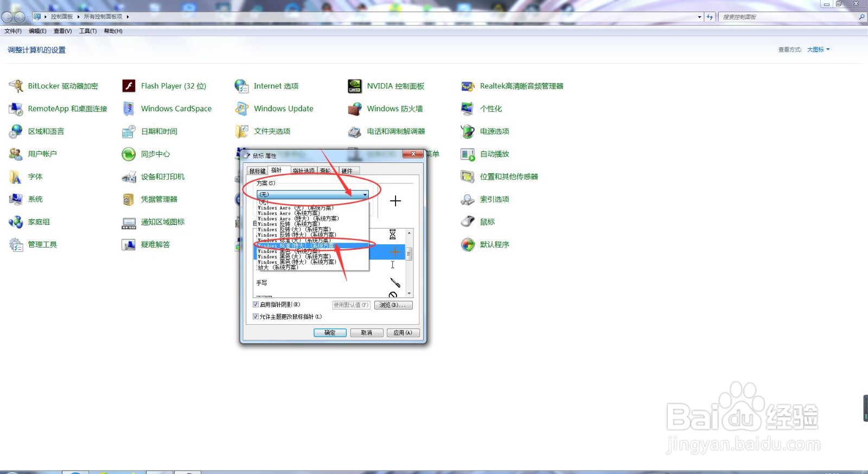Switch to 滑轮 tab
Viewport: 868px width, 474px height.
[325, 171]
